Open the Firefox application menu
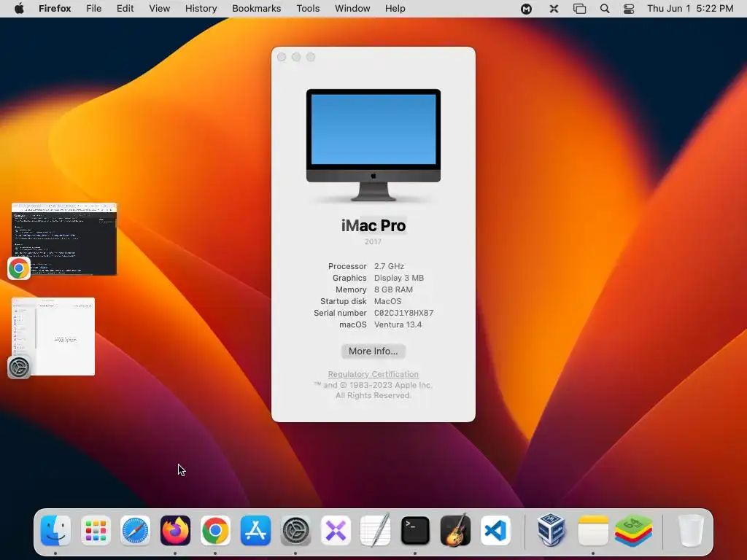 point(55,9)
